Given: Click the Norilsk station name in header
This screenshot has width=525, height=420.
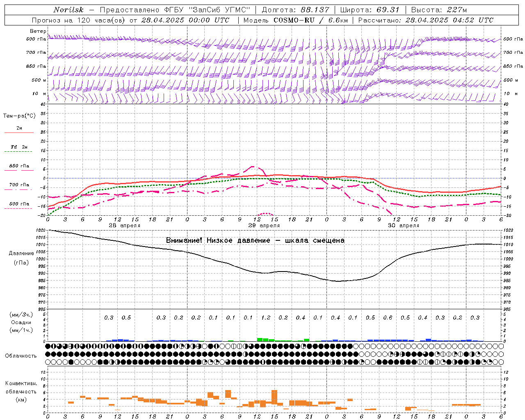Looking at the screenshot, I should pos(68,10).
